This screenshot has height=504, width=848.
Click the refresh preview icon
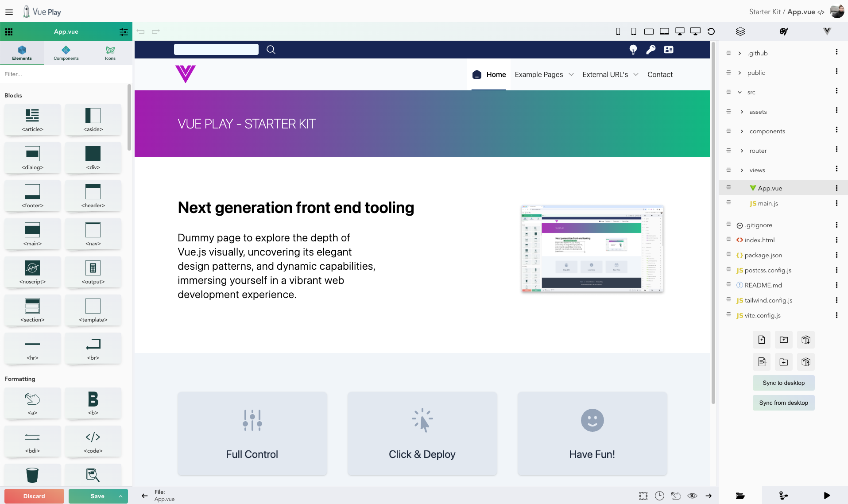[711, 31]
